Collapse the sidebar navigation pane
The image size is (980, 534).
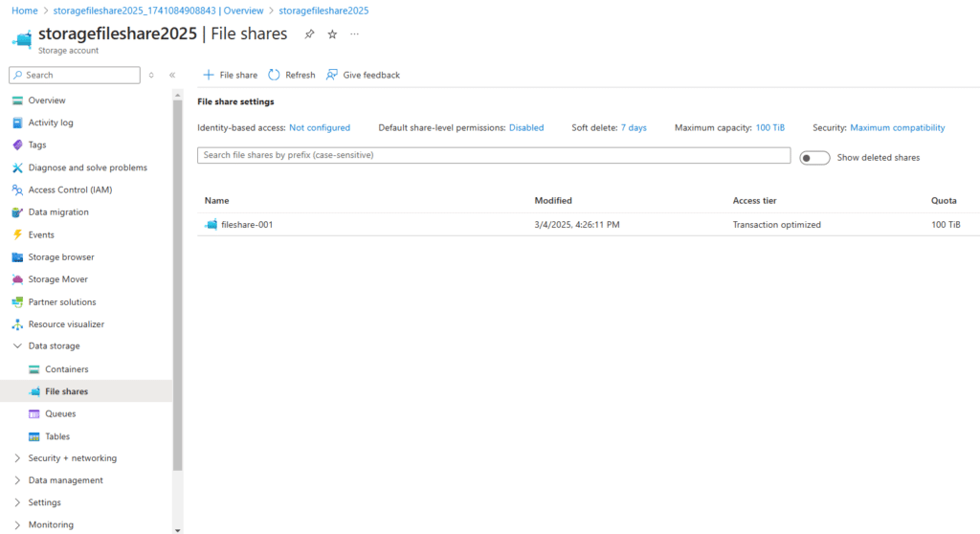coord(172,75)
